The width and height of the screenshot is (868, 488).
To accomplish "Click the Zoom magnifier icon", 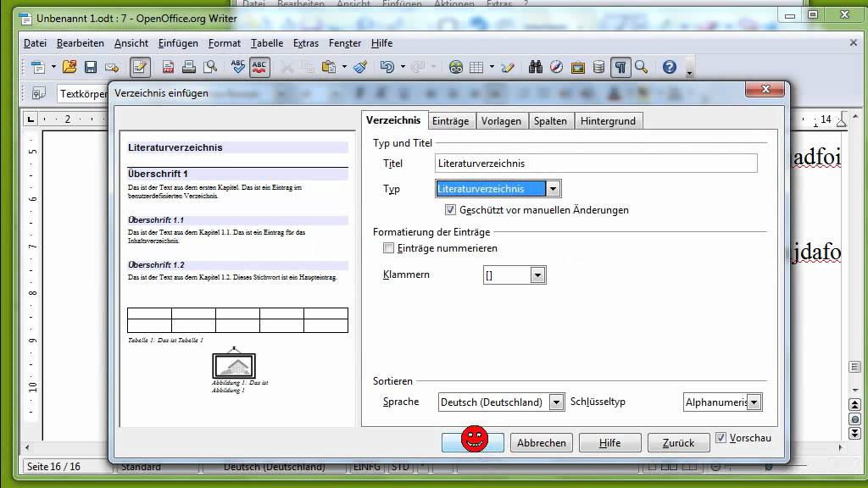I will click(642, 68).
